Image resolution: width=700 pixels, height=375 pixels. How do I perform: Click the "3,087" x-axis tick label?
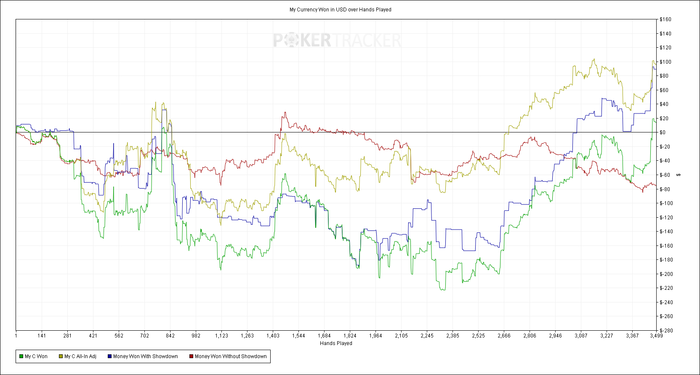(x=581, y=335)
